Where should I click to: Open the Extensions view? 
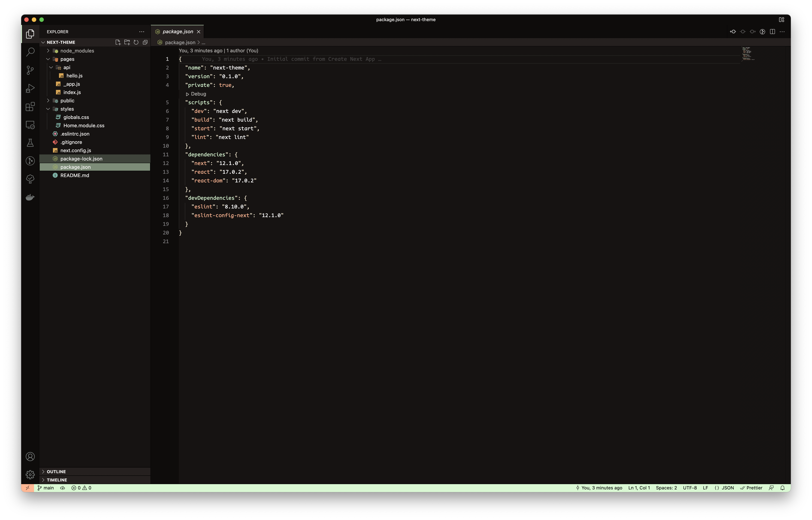tap(30, 107)
